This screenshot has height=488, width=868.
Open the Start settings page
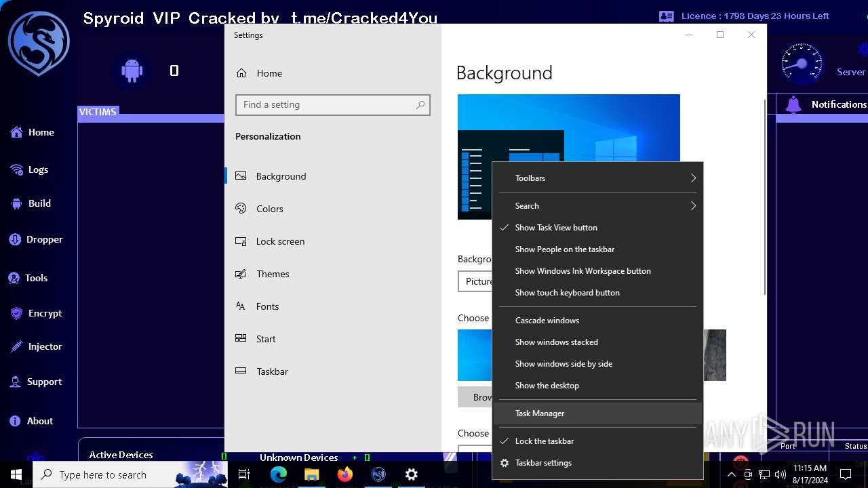(333, 339)
